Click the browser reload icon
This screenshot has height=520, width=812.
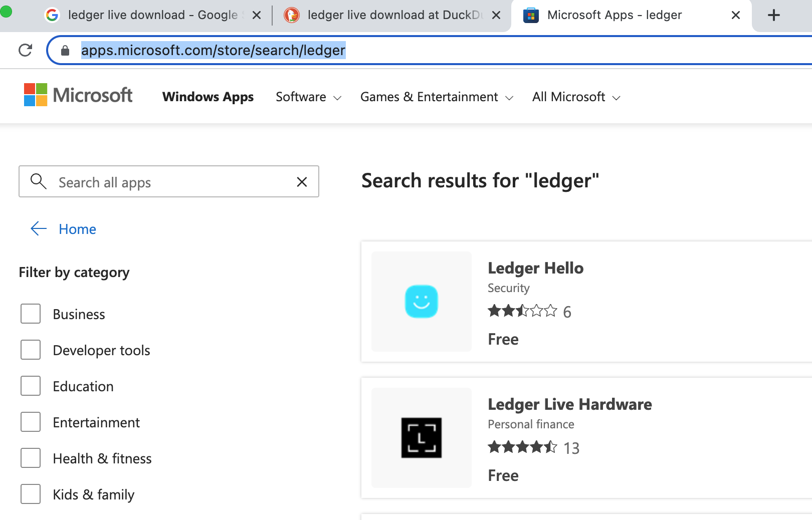[x=25, y=50]
